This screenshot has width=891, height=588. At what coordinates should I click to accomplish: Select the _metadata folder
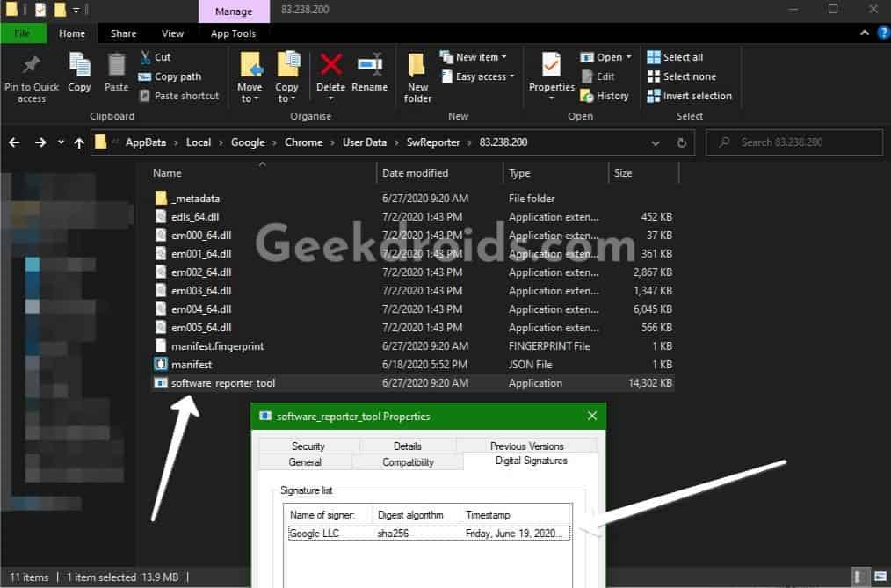click(x=412, y=199)
